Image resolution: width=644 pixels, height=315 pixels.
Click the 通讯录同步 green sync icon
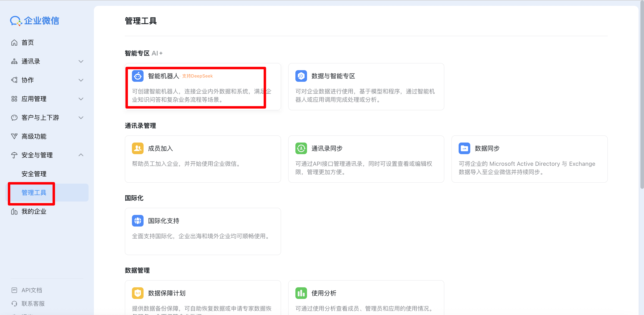coord(301,148)
